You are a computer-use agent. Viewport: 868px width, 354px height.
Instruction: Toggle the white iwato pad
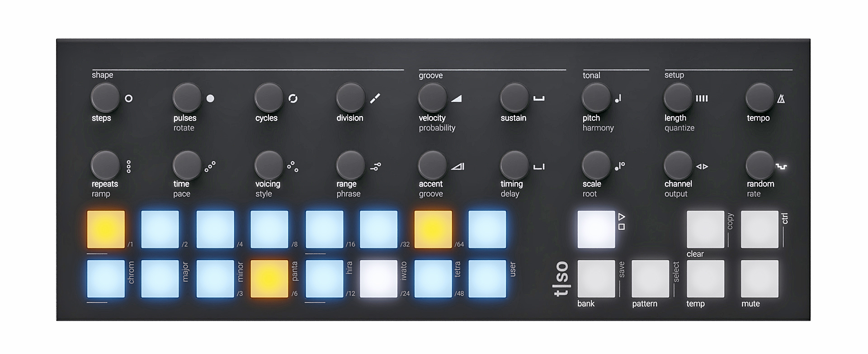click(378, 279)
